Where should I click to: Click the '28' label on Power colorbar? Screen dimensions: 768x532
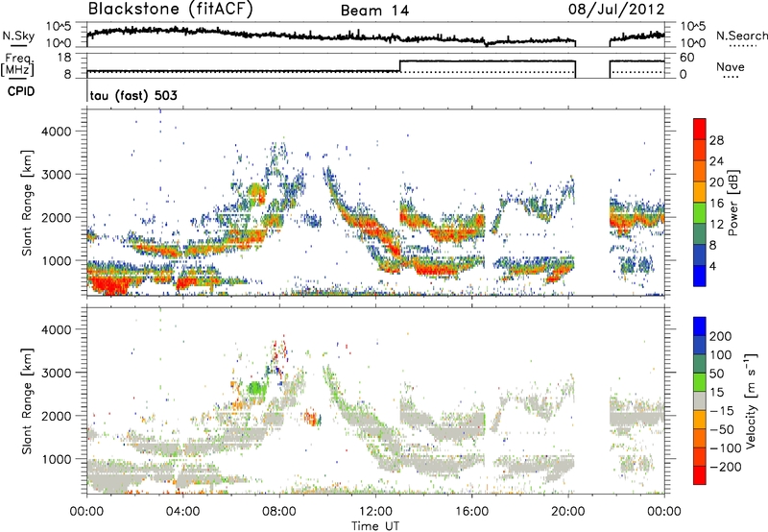(716, 140)
